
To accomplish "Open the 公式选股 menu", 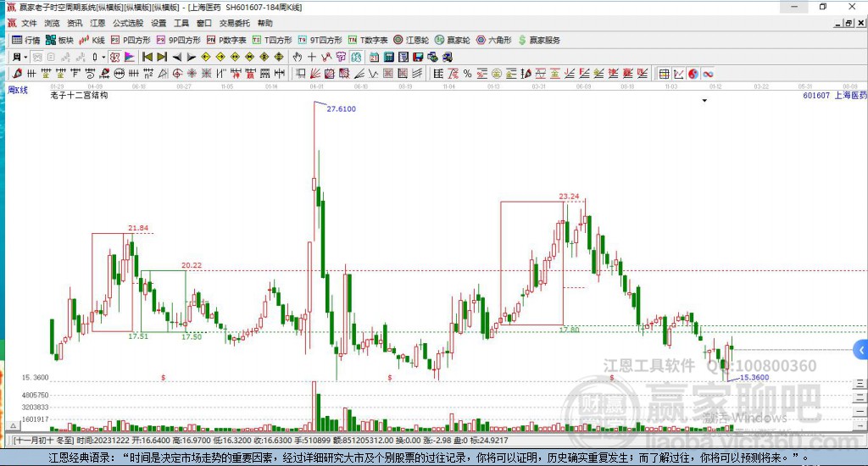I will click(x=128, y=23).
